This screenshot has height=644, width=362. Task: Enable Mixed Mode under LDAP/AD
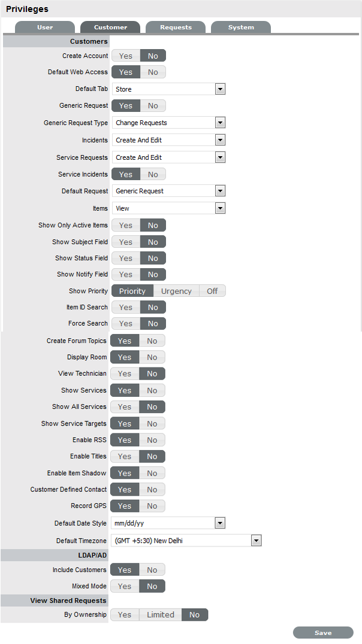[125, 586]
